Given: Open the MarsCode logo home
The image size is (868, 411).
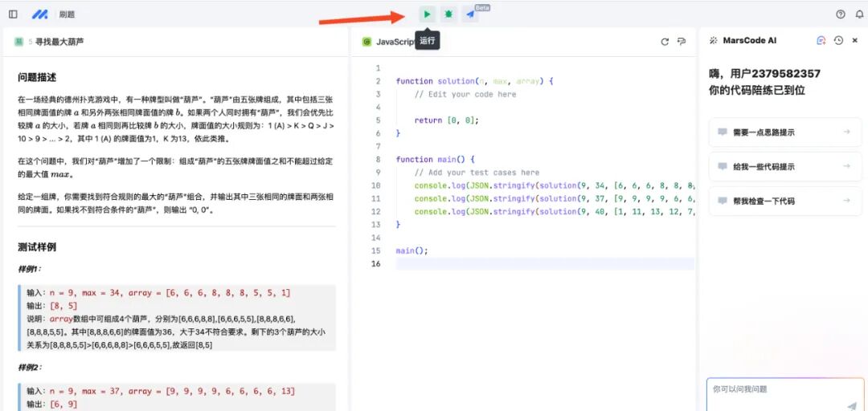Looking at the screenshot, I should (39, 14).
